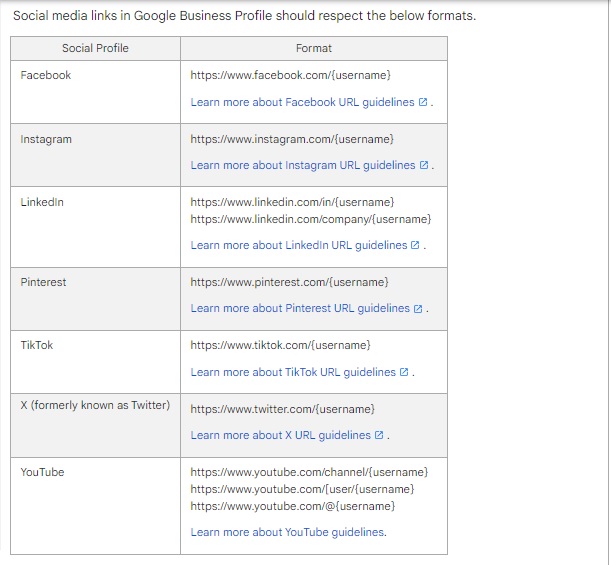This screenshot has width=611, height=565.
Task: Click external-link icon after X URL guidelines
Action: (x=379, y=435)
